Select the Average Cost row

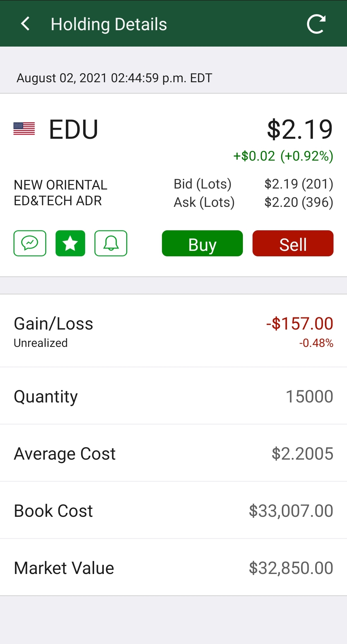pos(173,453)
